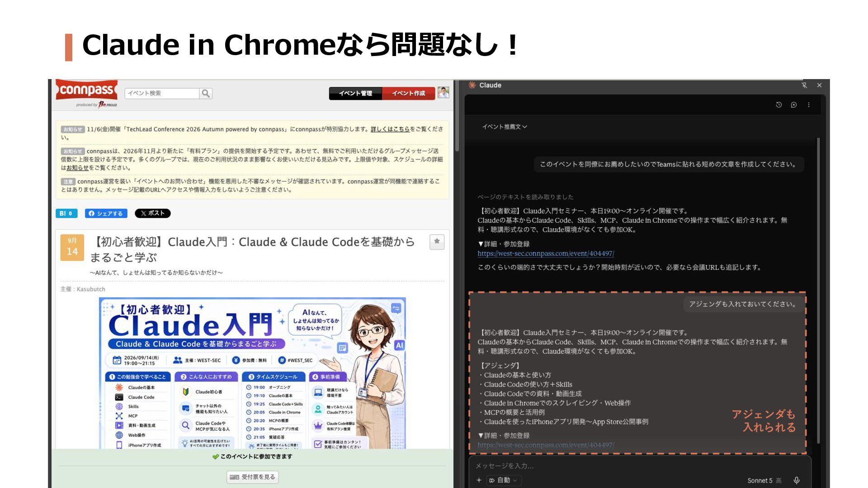Click the 受付票を見る button
The height and width of the screenshot is (488, 868).
coord(253,477)
